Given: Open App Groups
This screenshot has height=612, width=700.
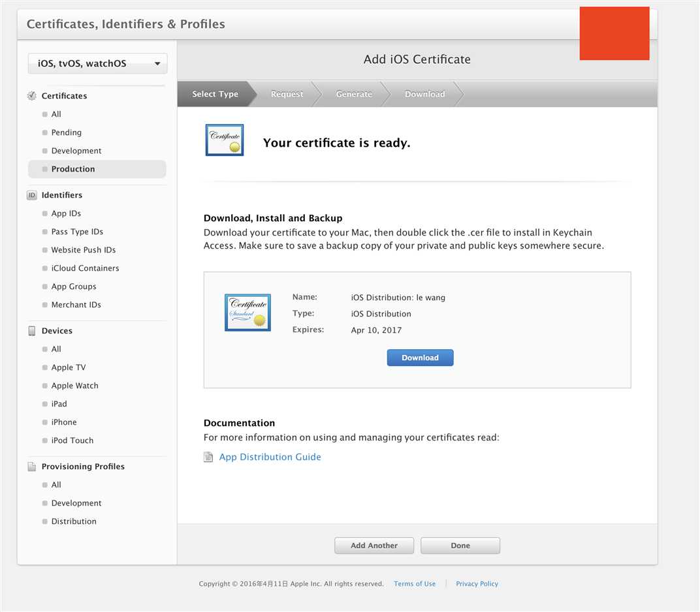Looking at the screenshot, I should click(x=74, y=287).
